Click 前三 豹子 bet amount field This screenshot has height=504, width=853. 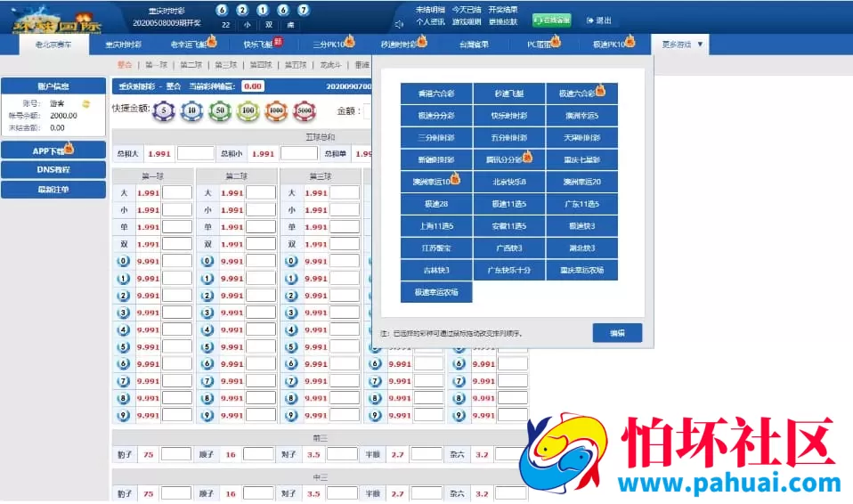coord(176,454)
